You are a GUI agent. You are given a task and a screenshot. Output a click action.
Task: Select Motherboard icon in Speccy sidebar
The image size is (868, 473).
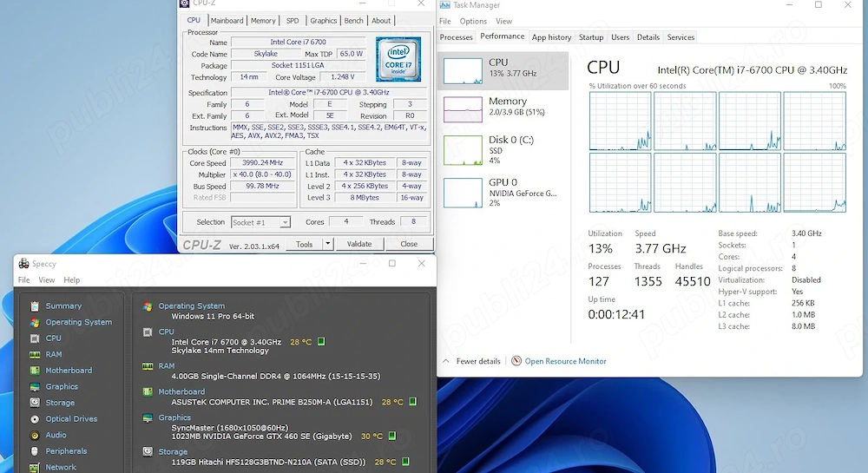point(35,371)
